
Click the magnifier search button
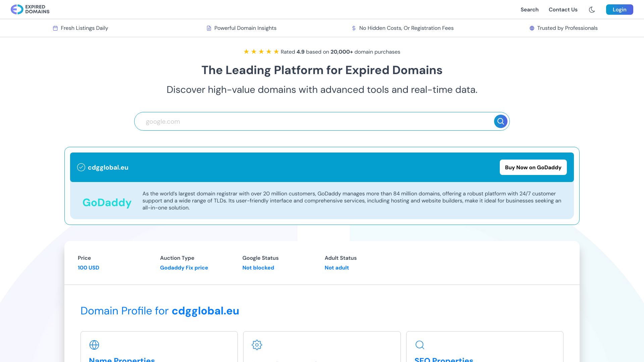point(500,121)
